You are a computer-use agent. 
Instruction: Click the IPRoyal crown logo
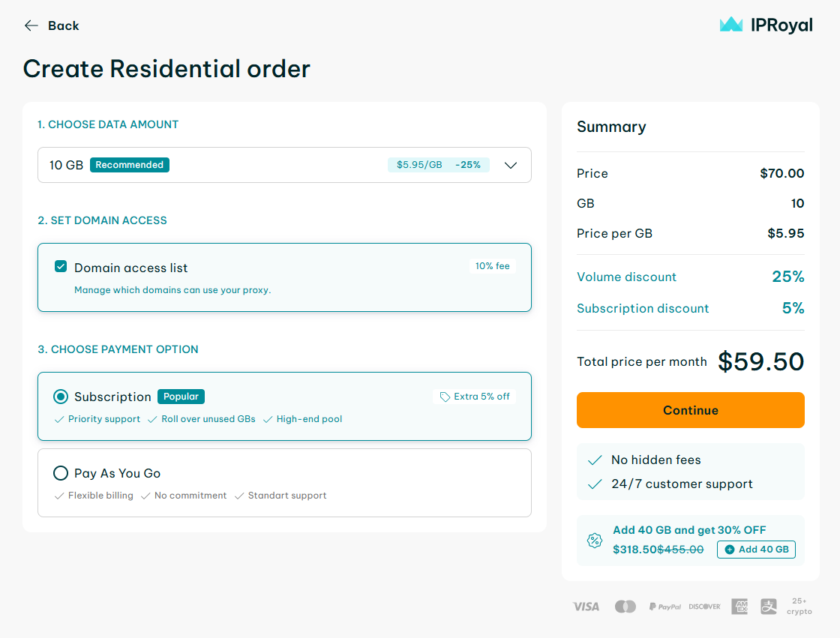(730, 25)
